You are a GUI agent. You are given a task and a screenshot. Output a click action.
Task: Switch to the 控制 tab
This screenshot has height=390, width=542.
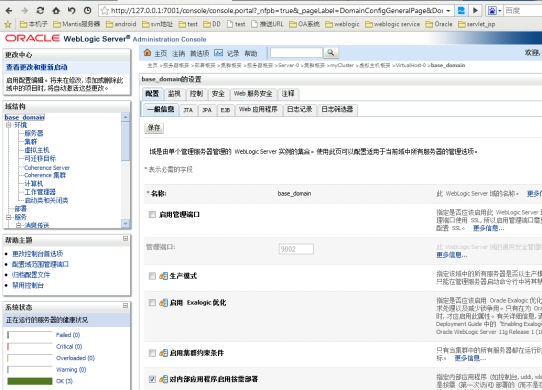coord(196,94)
